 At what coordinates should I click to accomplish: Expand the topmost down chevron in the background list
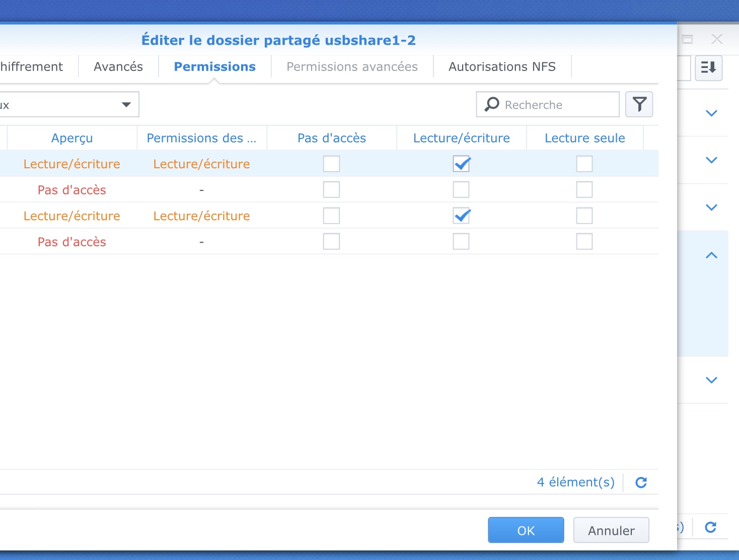(711, 113)
